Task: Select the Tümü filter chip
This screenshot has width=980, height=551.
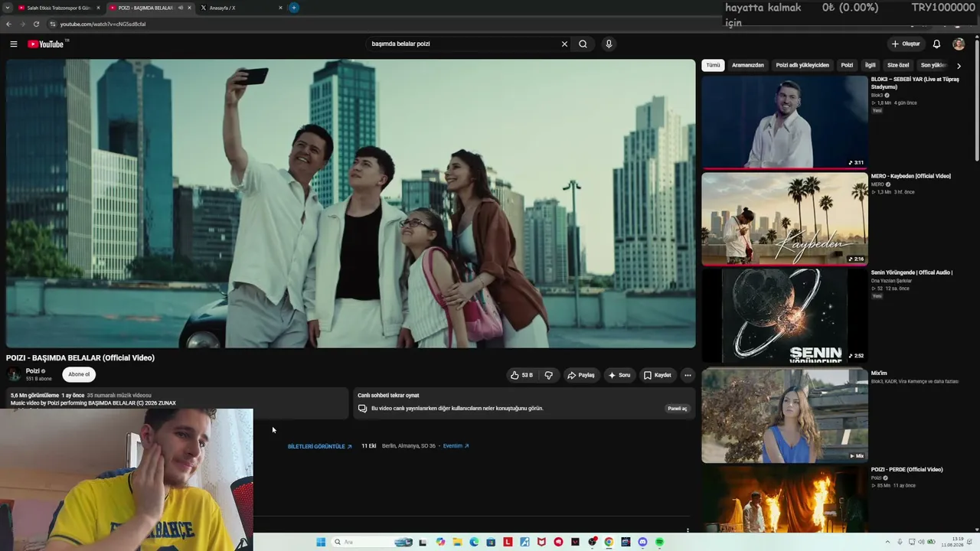Action: (x=713, y=66)
